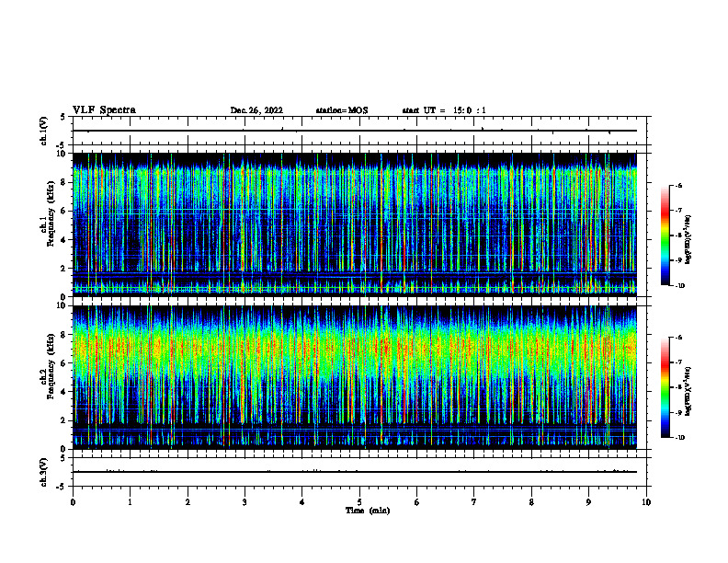Click the "ch.1(V)" waveform axis label
The width and height of the screenshot is (728, 563).
click(44, 131)
